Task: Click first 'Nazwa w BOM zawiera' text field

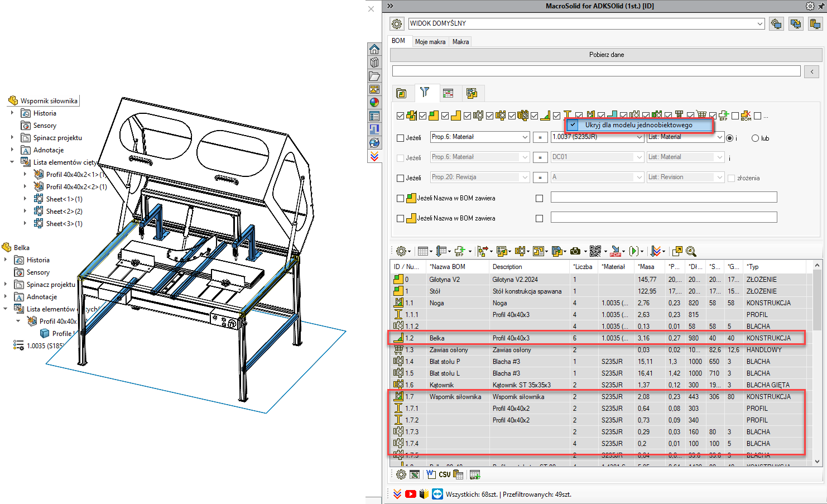Action: pyautogui.click(x=663, y=197)
